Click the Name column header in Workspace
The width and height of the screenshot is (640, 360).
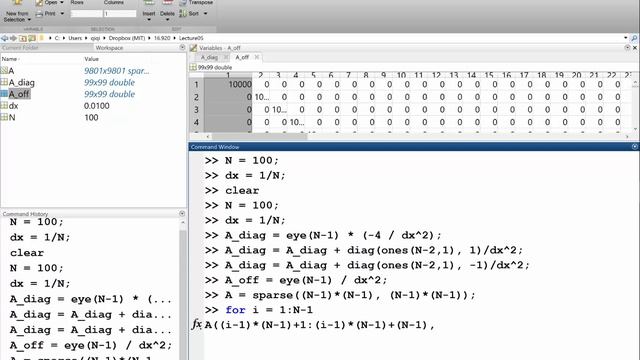[10, 59]
